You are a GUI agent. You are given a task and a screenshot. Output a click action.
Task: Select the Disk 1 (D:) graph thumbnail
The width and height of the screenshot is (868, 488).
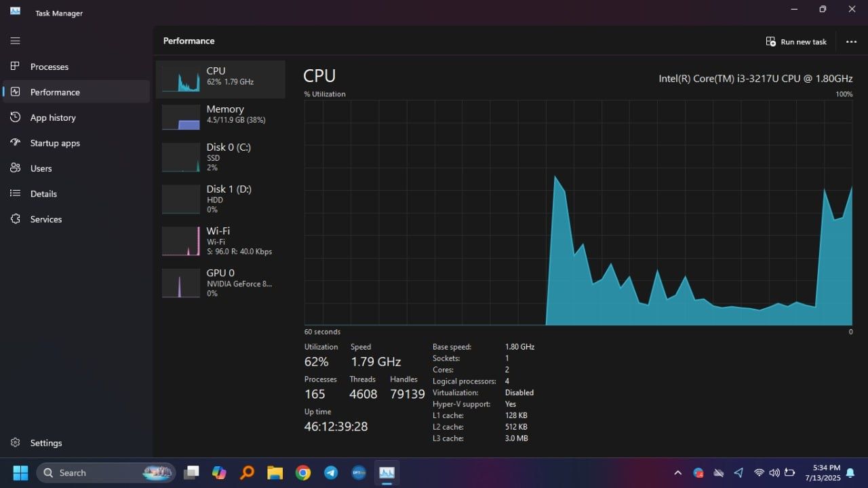180,200
